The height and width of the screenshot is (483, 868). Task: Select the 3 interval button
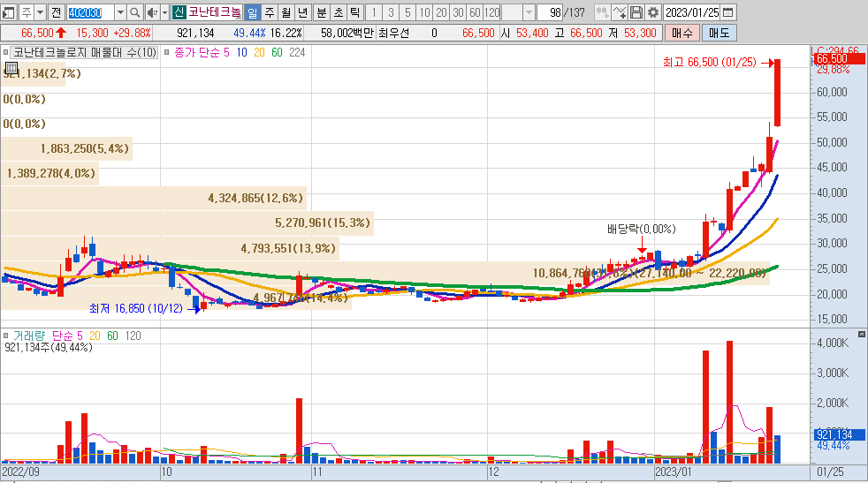[x=391, y=12]
